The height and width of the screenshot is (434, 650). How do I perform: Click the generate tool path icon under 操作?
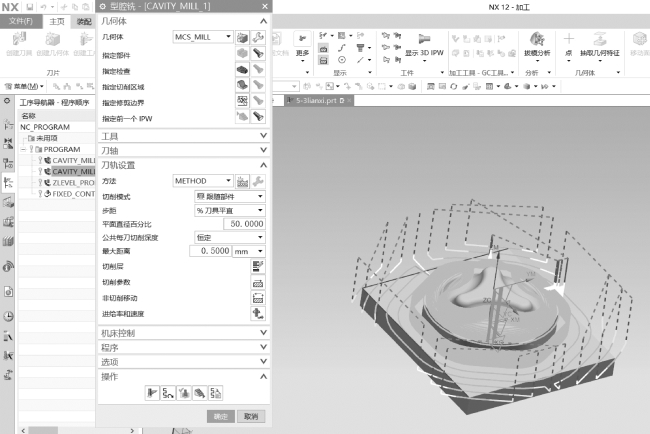click(x=152, y=393)
